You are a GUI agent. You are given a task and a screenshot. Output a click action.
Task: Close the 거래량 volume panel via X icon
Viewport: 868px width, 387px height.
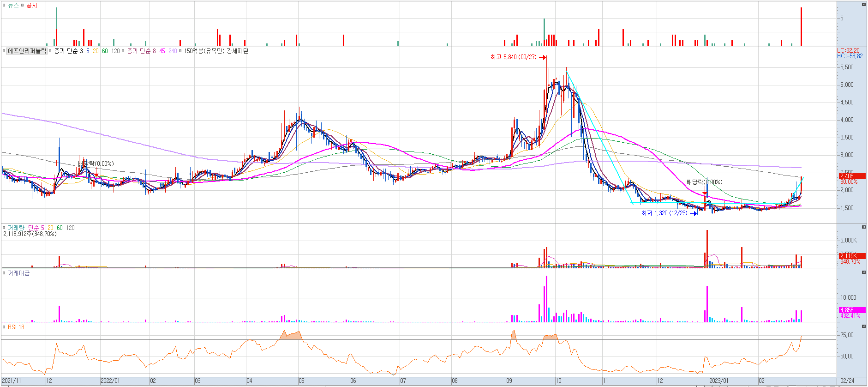[x=864, y=227]
